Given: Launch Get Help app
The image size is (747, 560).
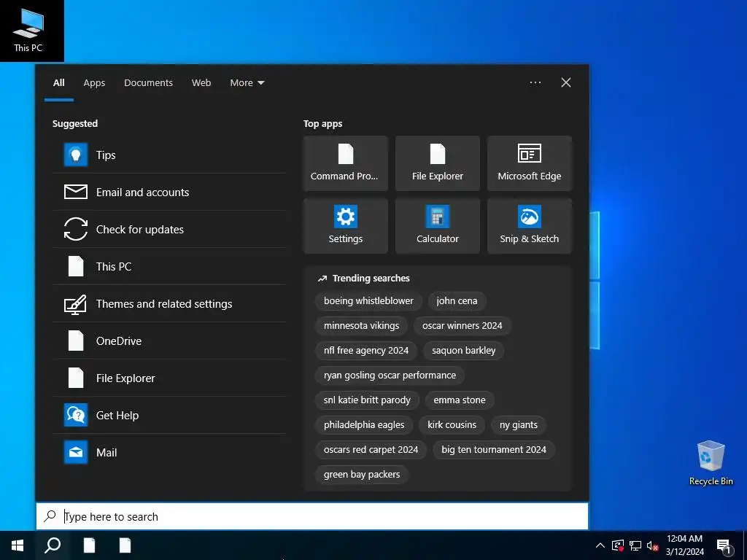Looking at the screenshot, I should coord(169,415).
